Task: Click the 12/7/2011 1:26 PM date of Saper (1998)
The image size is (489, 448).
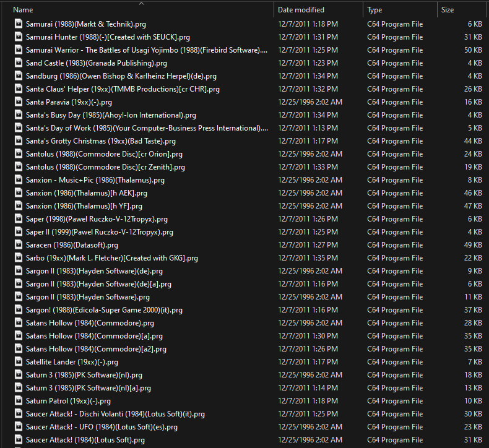Action: tap(308, 219)
